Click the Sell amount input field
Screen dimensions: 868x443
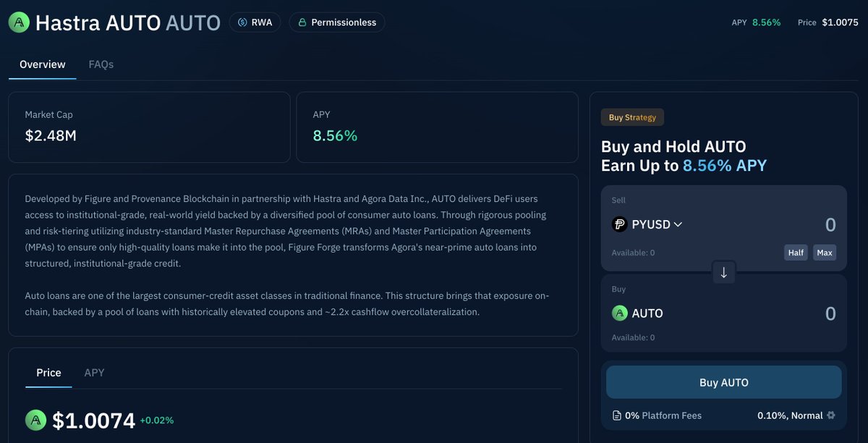tap(830, 224)
